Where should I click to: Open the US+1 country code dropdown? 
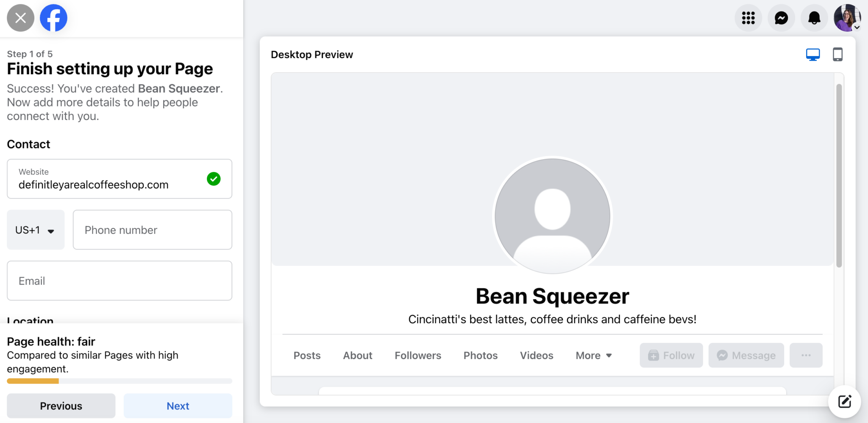(36, 230)
